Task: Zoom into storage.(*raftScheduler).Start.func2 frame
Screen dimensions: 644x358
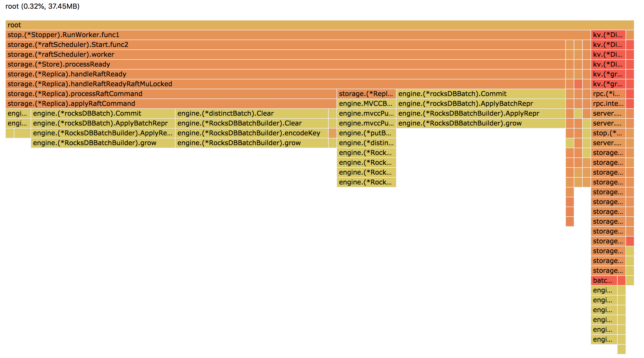Action: [x=285, y=45]
